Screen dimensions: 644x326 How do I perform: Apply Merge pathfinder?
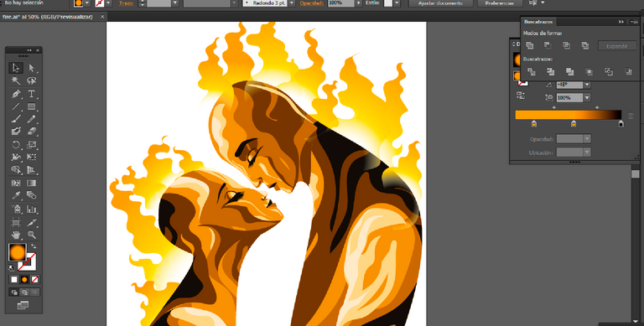[570, 72]
